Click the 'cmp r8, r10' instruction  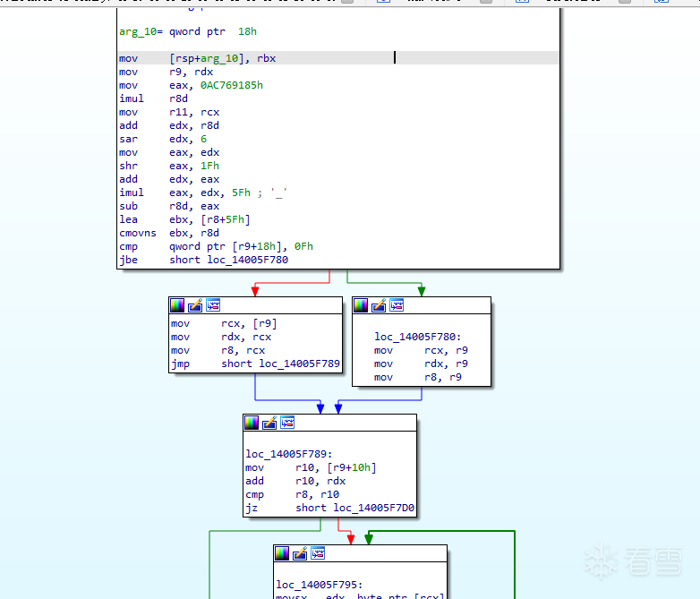point(292,494)
